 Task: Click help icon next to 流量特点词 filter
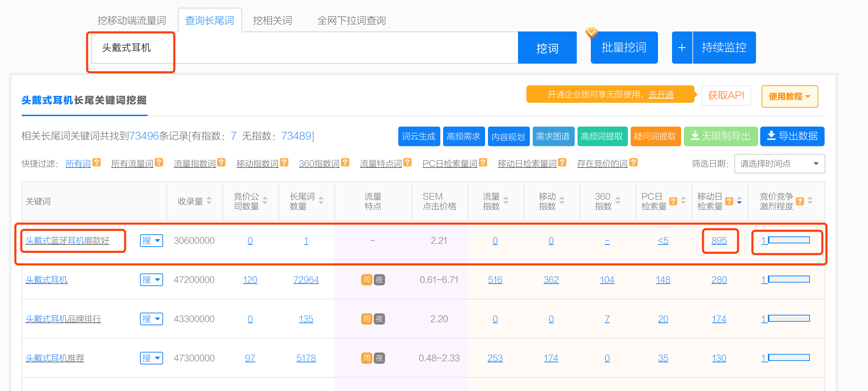[x=407, y=162]
